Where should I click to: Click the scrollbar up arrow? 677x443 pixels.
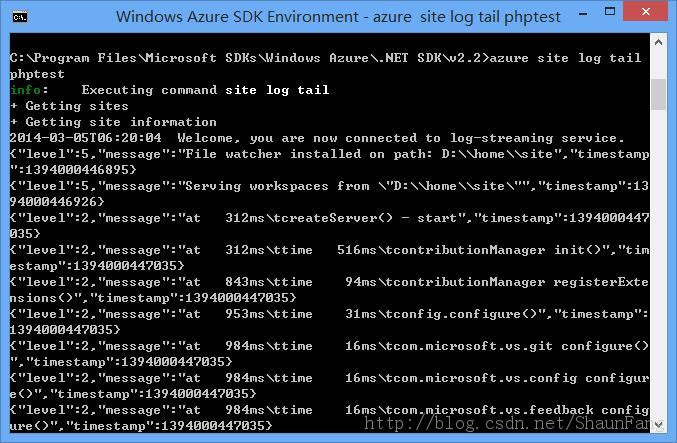pyautogui.click(x=658, y=42)
